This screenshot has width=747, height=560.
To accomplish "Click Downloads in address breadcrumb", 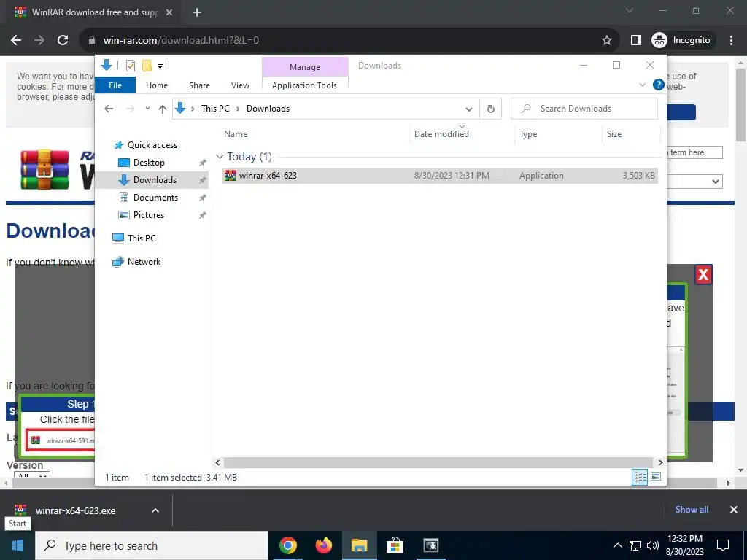I will [x=268, y=109].
